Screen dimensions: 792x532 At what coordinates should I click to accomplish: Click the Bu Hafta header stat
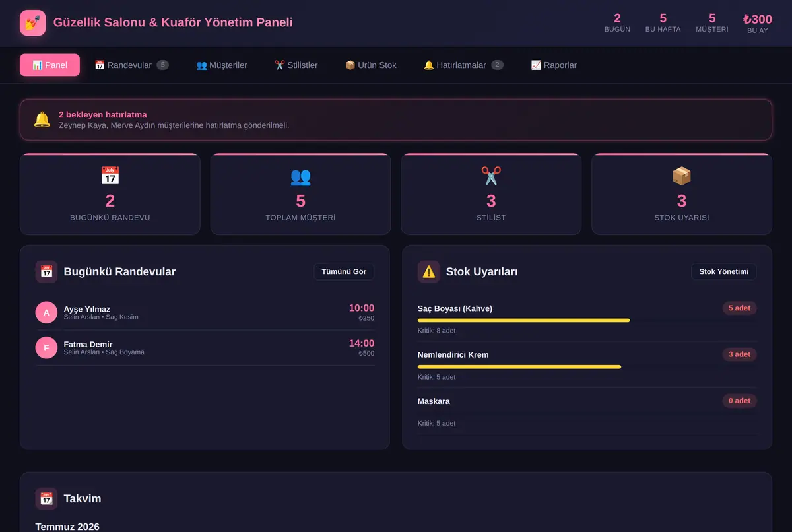coord(663,23)
